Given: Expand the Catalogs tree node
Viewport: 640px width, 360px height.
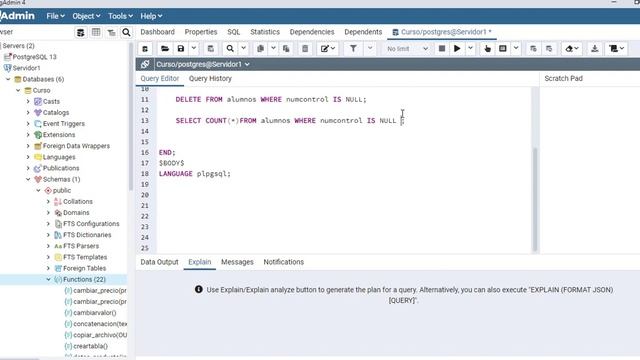Looking at the screenshot, I should click(x=28, y=112).
